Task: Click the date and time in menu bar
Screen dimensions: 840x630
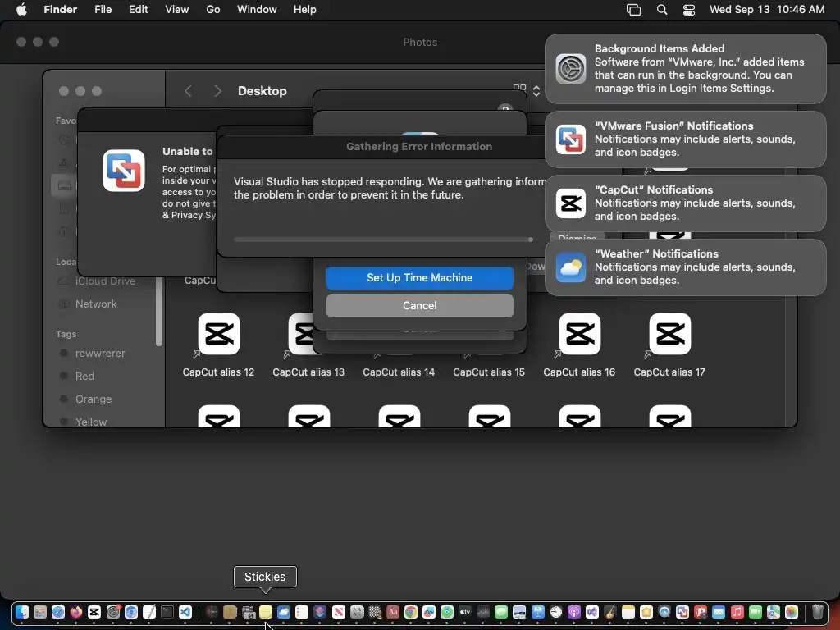Action: [x=767, y=10]
